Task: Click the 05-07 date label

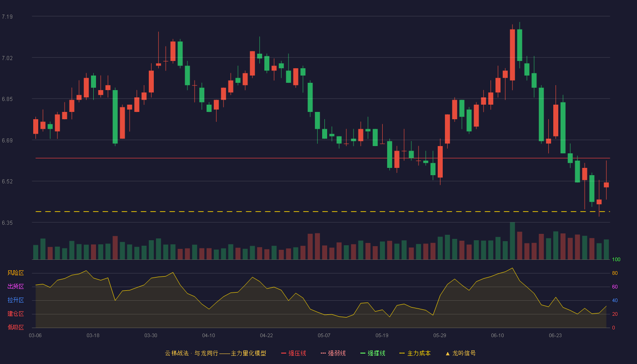Action: pyautogui.click(x=324, y=335)
